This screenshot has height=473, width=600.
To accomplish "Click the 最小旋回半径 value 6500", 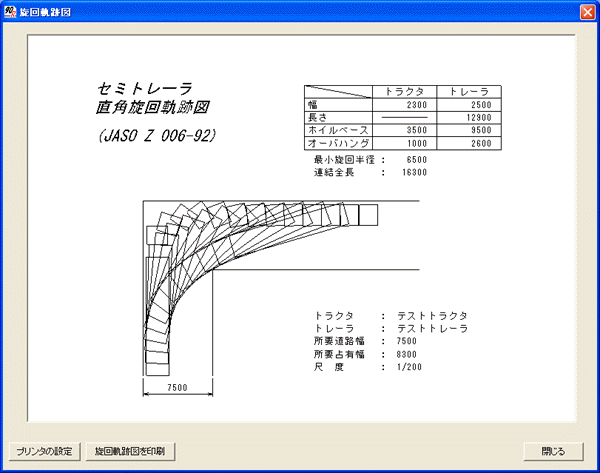I will (x=415, y=159).
